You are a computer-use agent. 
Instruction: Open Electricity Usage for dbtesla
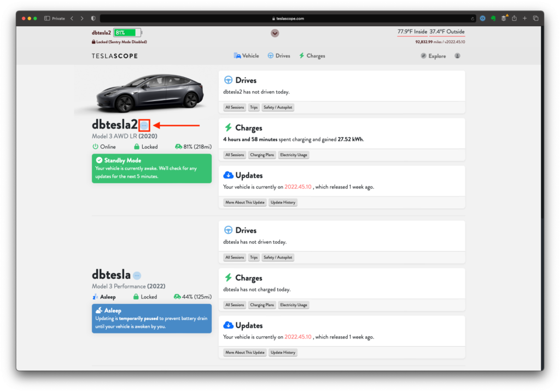pyautogui.click(x=293, y=305)
